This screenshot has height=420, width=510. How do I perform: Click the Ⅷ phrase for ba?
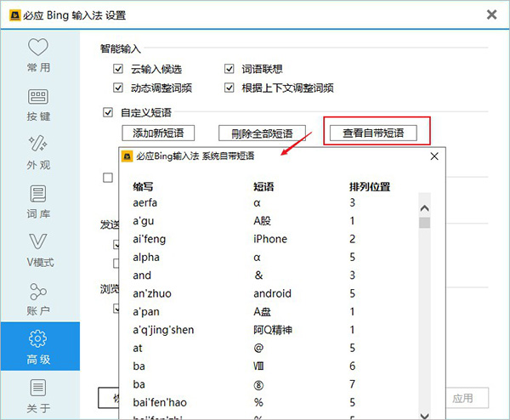258,366
